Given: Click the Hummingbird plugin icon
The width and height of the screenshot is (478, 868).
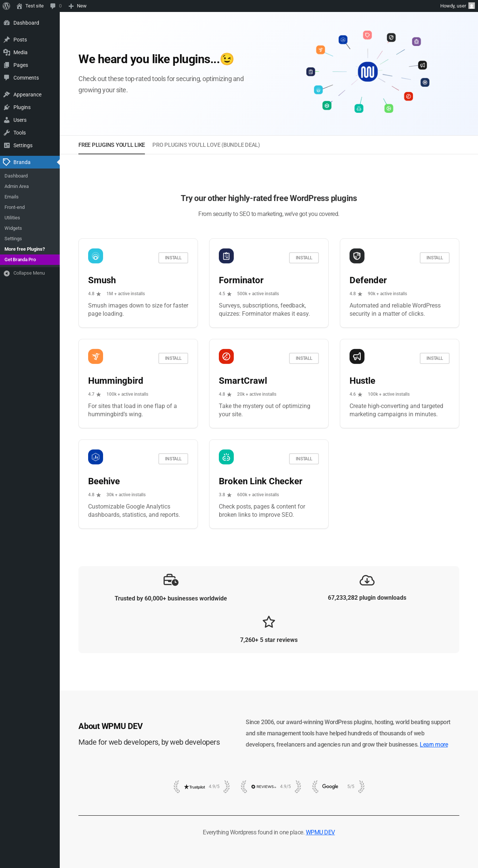Looking at the screenshot, I should [96, 356].
